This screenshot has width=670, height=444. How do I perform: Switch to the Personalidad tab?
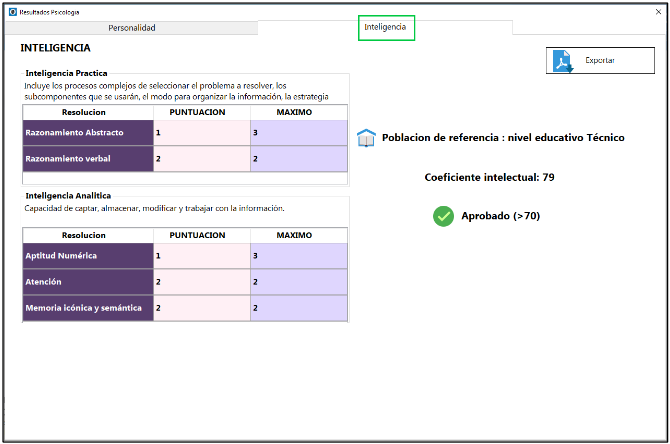[x=131, y=28]
